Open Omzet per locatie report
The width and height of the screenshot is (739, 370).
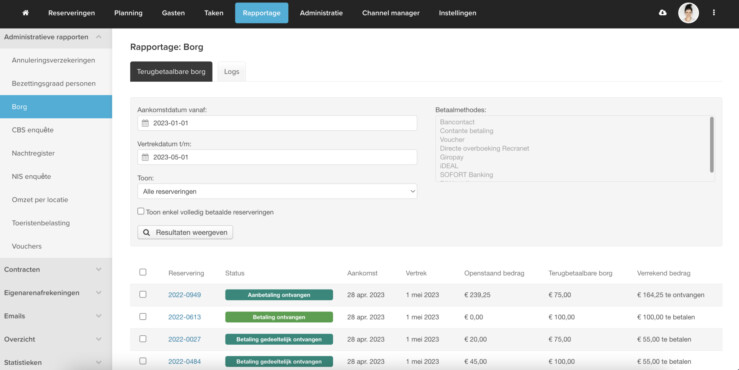pyautogui.click(x=56, y=200)
